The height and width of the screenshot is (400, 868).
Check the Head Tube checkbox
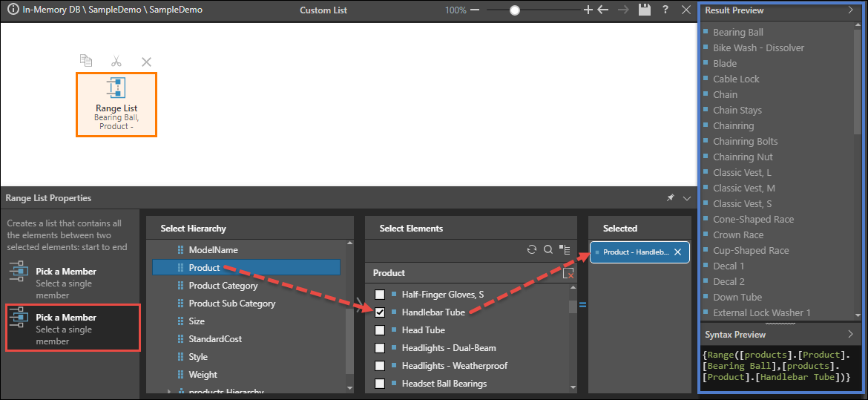coord(380,330)
